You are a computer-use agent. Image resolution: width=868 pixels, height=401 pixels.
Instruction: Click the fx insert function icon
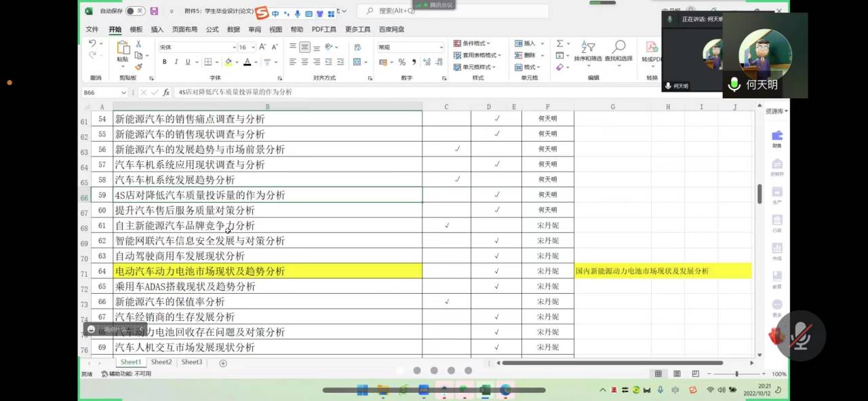click(x=166, y=92)
